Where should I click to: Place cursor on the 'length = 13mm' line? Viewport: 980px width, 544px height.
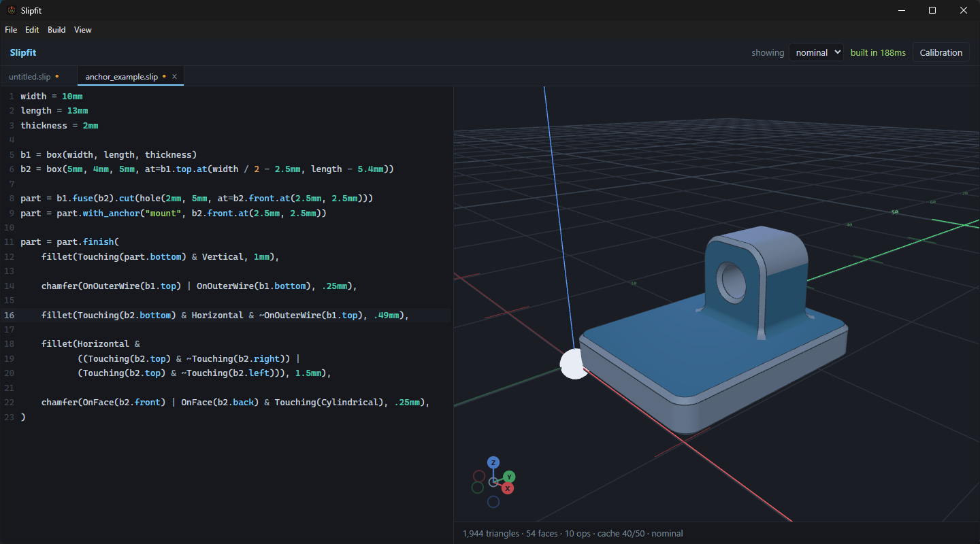(54, 110)
